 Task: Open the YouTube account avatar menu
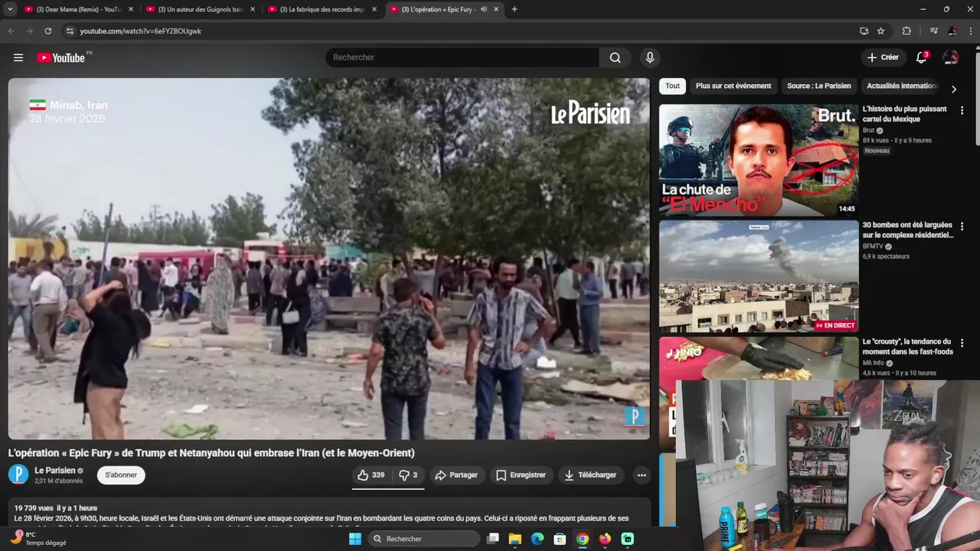(951, 57)
